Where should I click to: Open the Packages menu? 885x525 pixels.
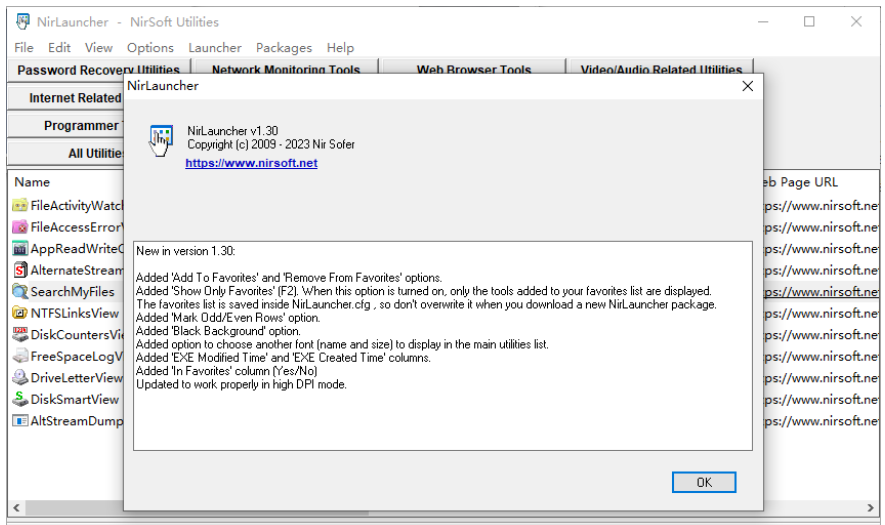click(284, 47)
